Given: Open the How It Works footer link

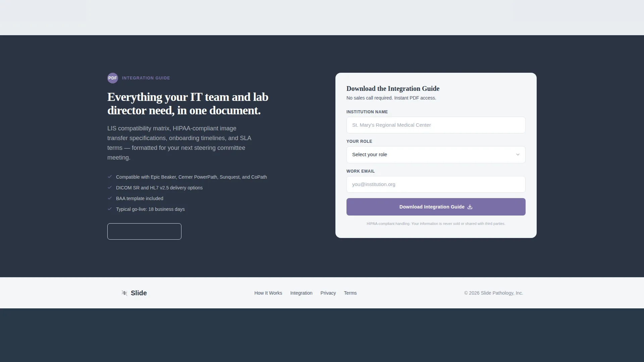Looking at the screenshot, I should point(268,293).
